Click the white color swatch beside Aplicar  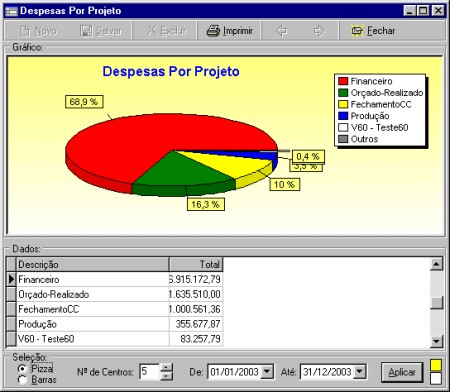click(436, 378)
